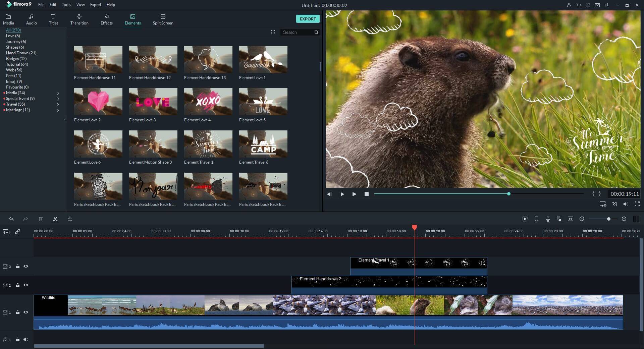The image size is (644, 349).
Task: Open the Audio tab
Action: coord(31,19)
